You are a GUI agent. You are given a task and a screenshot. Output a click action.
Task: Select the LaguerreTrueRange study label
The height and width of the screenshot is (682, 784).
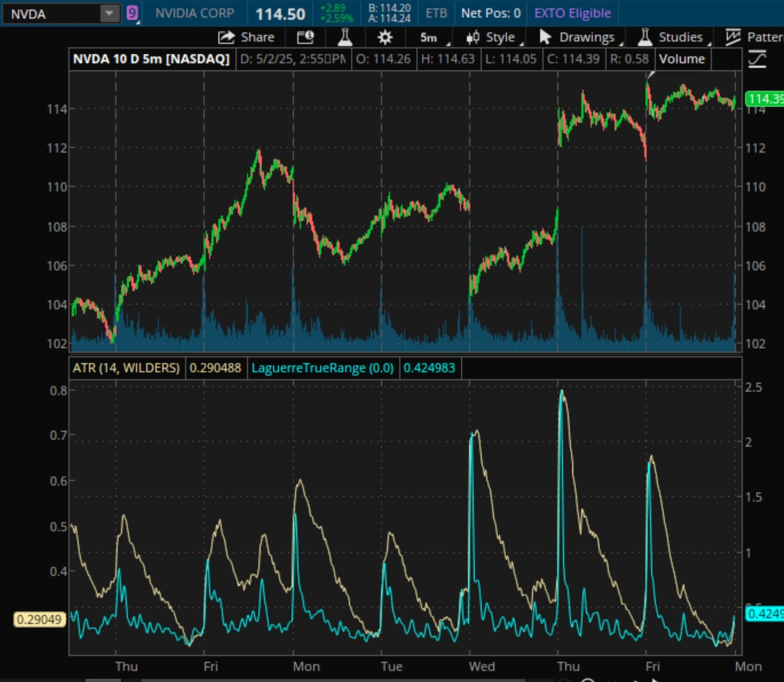point(322,368)
